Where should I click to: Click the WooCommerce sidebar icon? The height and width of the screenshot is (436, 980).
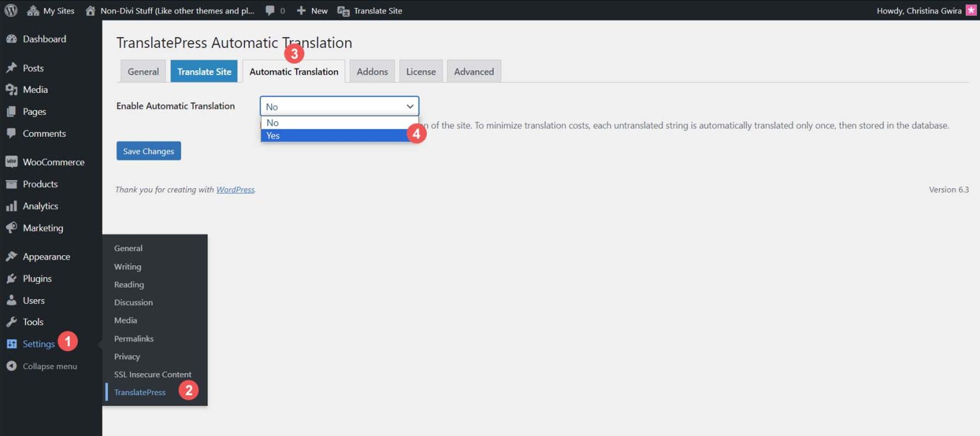point(13,162)
